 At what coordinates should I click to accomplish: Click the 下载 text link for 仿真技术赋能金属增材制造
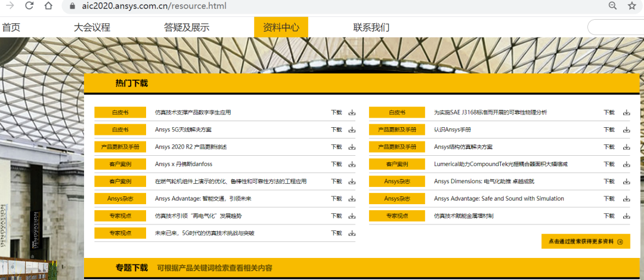tap(609, 216)
